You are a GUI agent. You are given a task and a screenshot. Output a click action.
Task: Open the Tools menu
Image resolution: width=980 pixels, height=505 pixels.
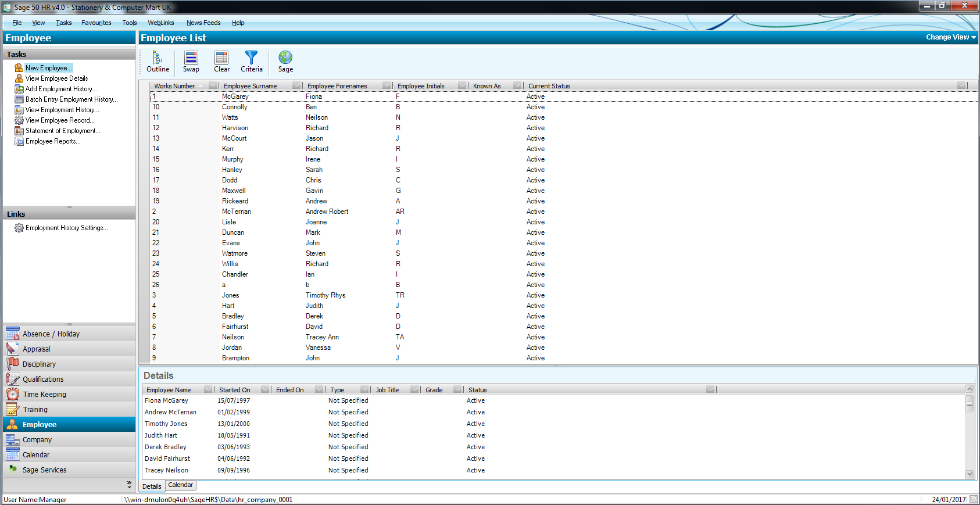[x=130, y=23]
